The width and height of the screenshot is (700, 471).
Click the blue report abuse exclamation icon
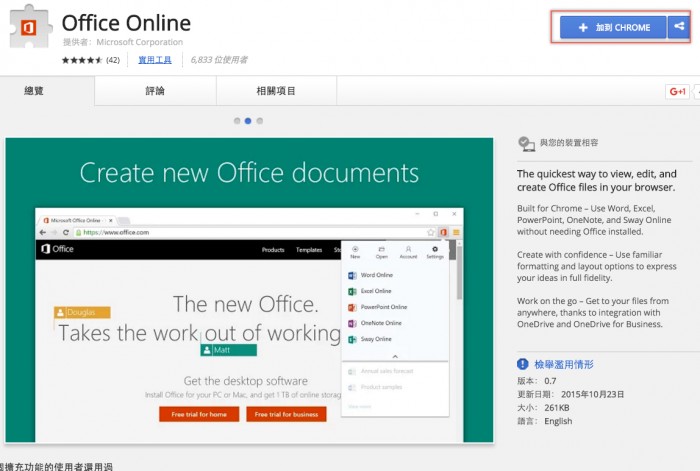pos(523,364)
